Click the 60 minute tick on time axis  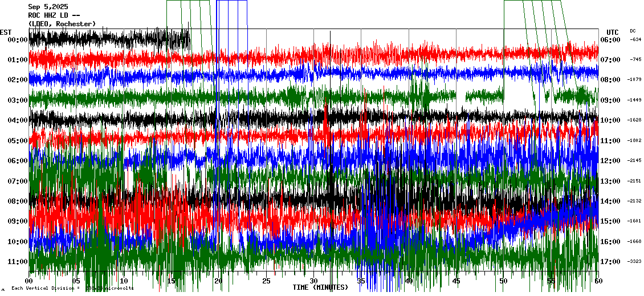click(x=598, y=281)
